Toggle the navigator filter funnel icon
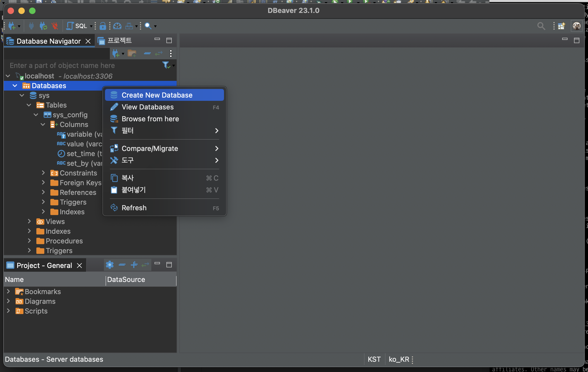588x372 pixels. point(166,65)
